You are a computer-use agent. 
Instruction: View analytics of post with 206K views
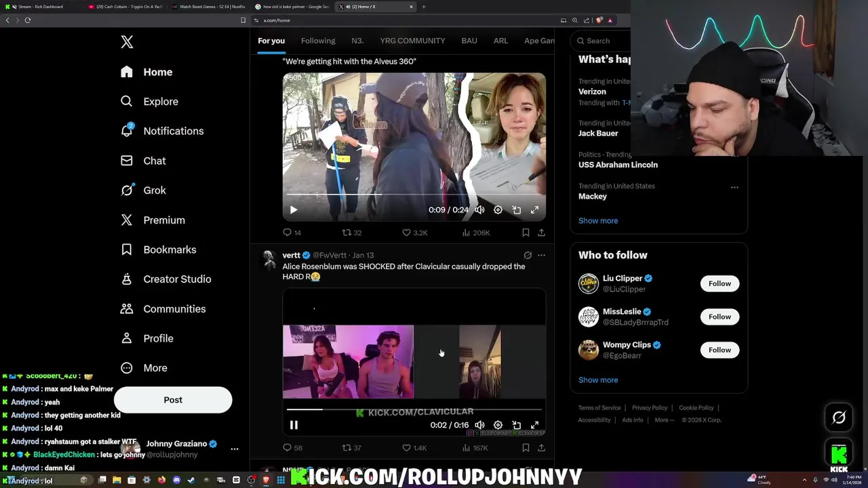tap(475, 232)
